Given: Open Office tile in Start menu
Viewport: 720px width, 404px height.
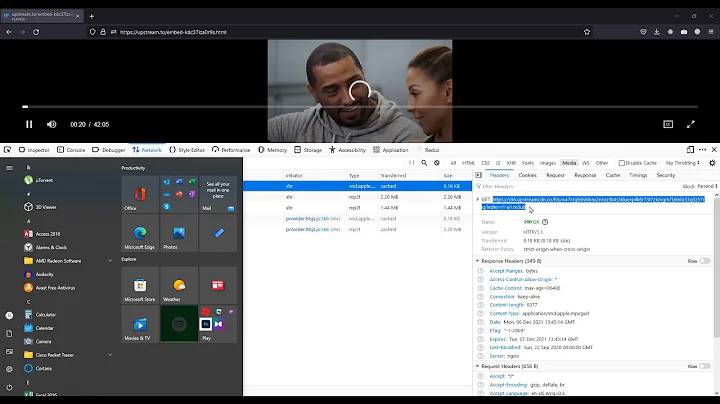Looking at the screenshot, I should [x=140, y=194].
